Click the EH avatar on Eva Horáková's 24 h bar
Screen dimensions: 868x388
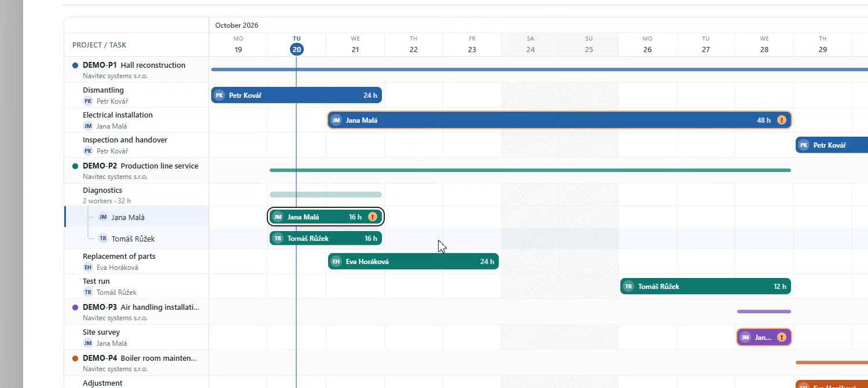tap(336, 262)
